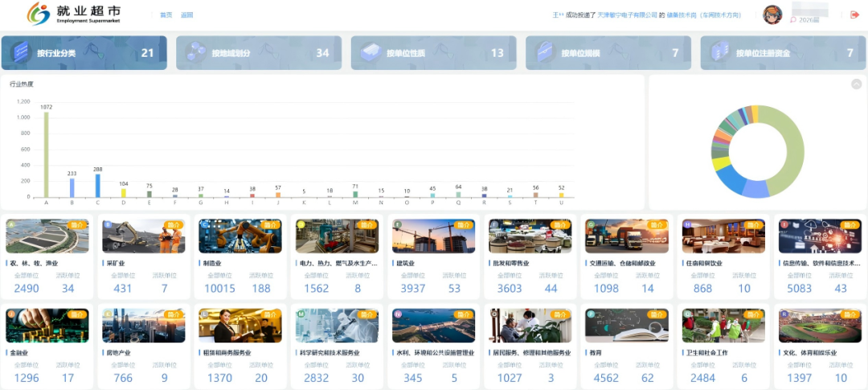Open the 建筑业 industry card image
The height and width of the screenshot is (390, 868).
pos(434,236)
